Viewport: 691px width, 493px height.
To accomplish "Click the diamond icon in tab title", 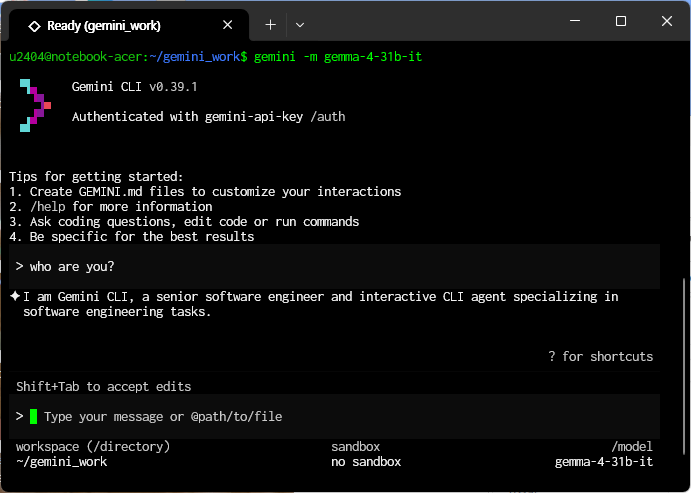I will click(34, 26).
